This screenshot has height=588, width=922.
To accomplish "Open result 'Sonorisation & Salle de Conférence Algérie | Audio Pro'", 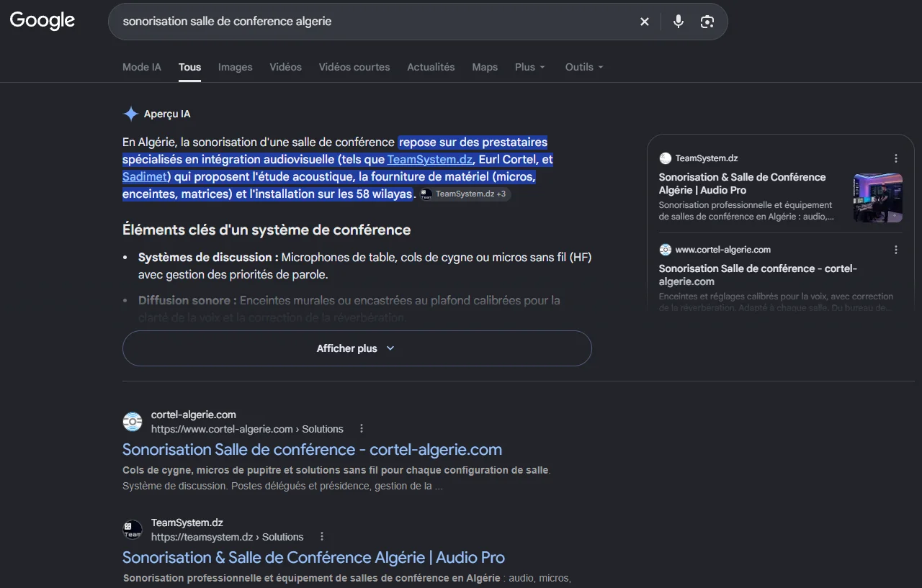I will coord(313,558).
